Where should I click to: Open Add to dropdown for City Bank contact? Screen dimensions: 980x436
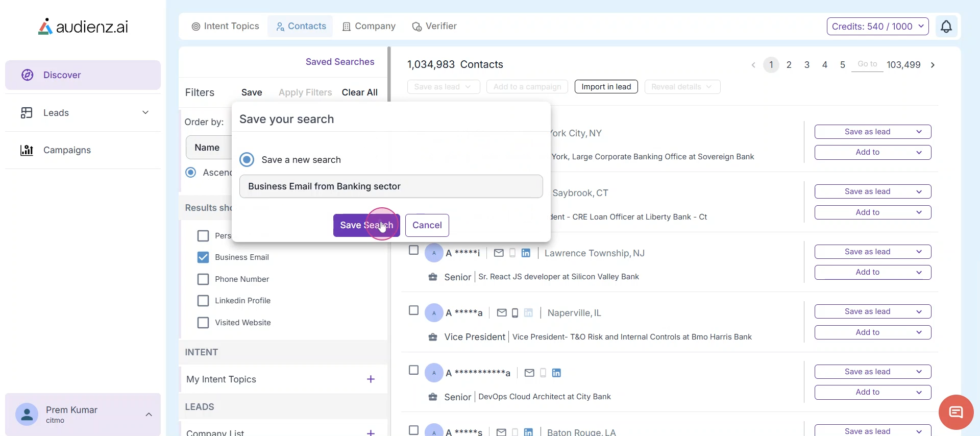[x=873, y=392]
